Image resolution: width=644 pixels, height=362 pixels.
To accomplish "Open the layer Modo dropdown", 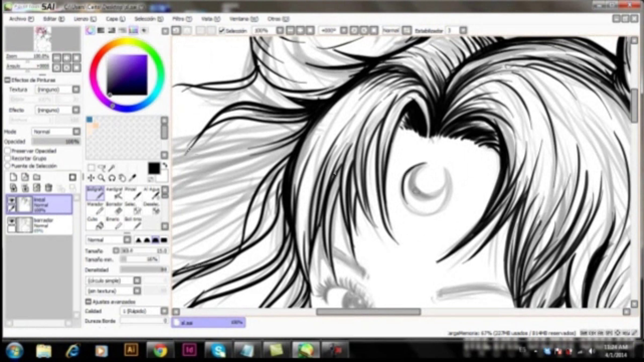I will 76,131.
